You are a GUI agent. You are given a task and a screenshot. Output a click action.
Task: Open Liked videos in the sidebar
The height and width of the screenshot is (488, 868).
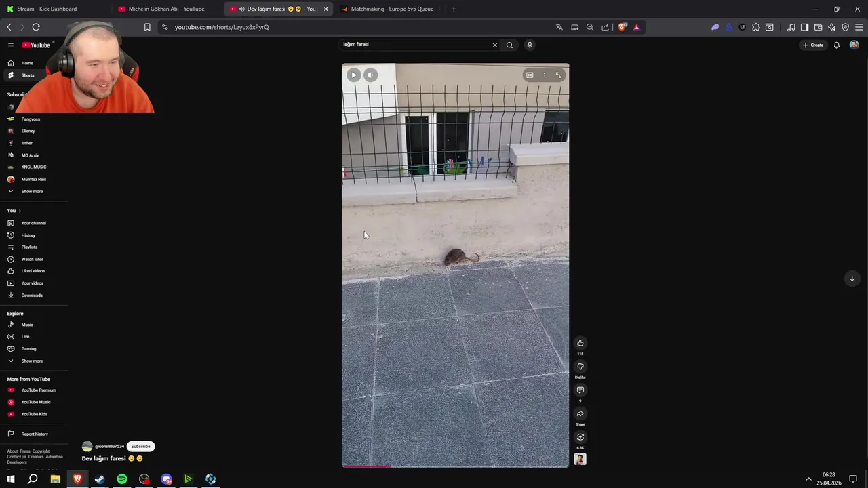point(33,271)
